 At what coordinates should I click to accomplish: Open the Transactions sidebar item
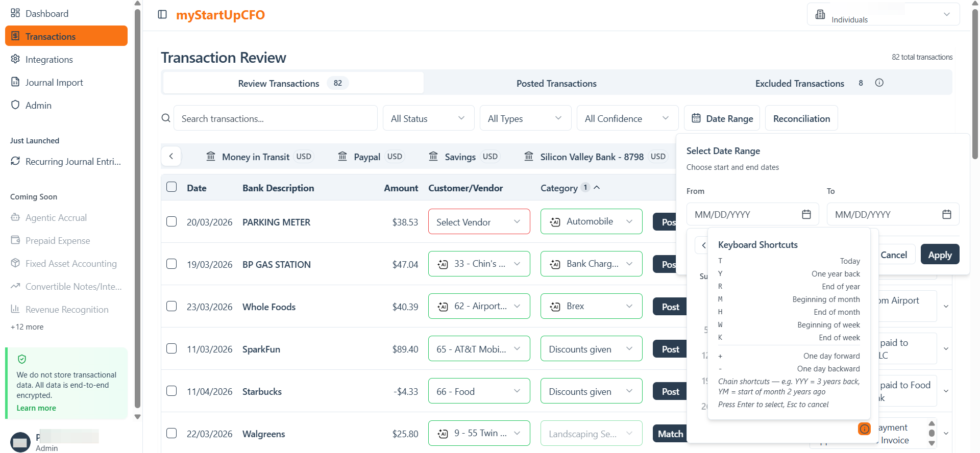pyautogui.click(x=66, y=36)
